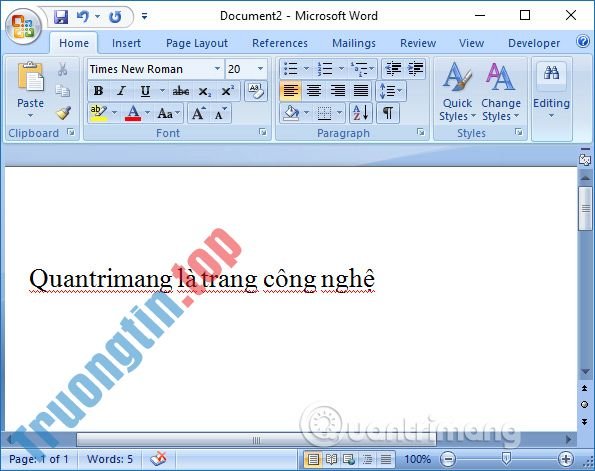Toggle underline formatting
Image resolution: width=595 pixels, height=471 pixels.
coord(145,91)
